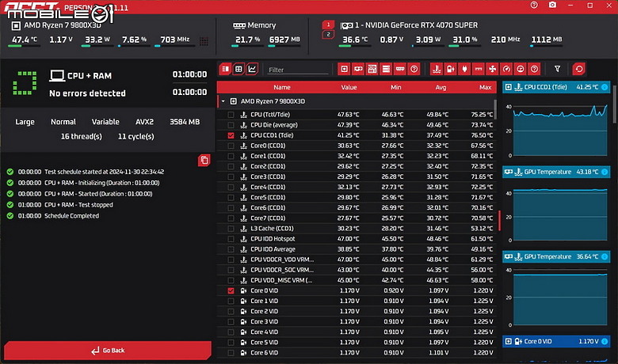Toggle the power plug sensor filter

(464, 70)
